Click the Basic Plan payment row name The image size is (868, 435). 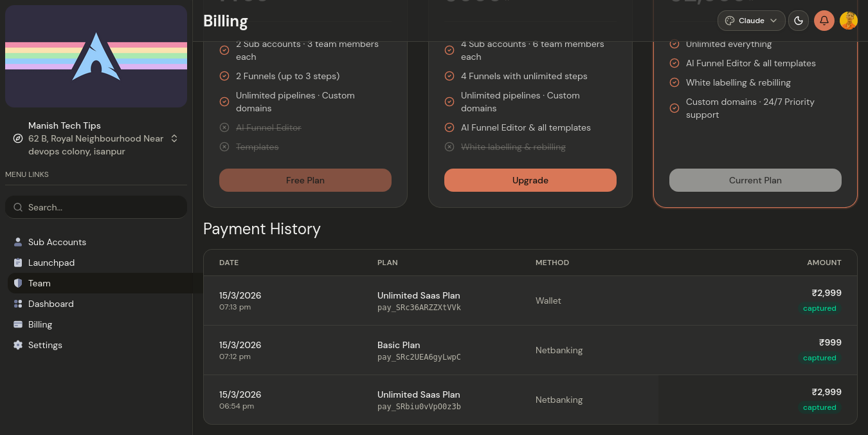pos(399,345)
